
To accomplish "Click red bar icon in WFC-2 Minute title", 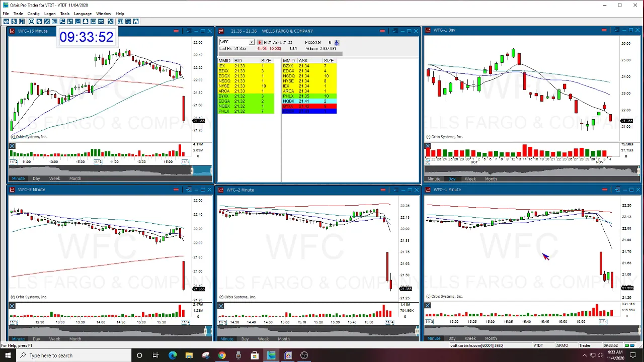I will pyautogui.click(x=383, y=190).
